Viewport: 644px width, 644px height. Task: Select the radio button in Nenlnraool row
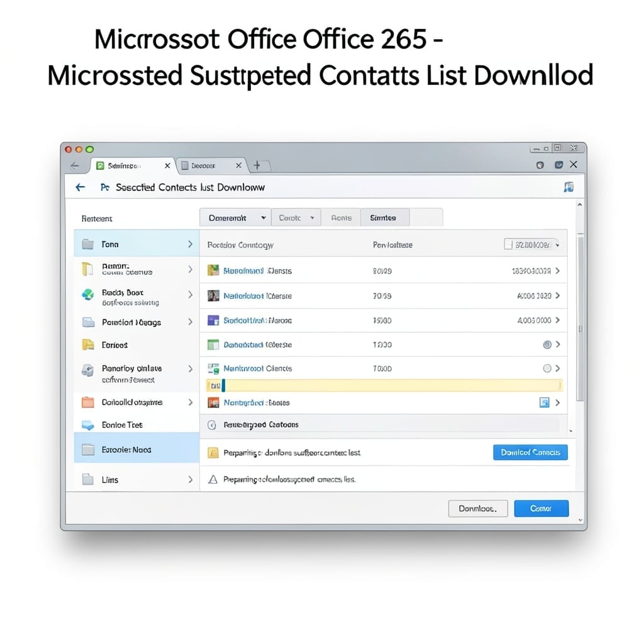tap(547, 369)
